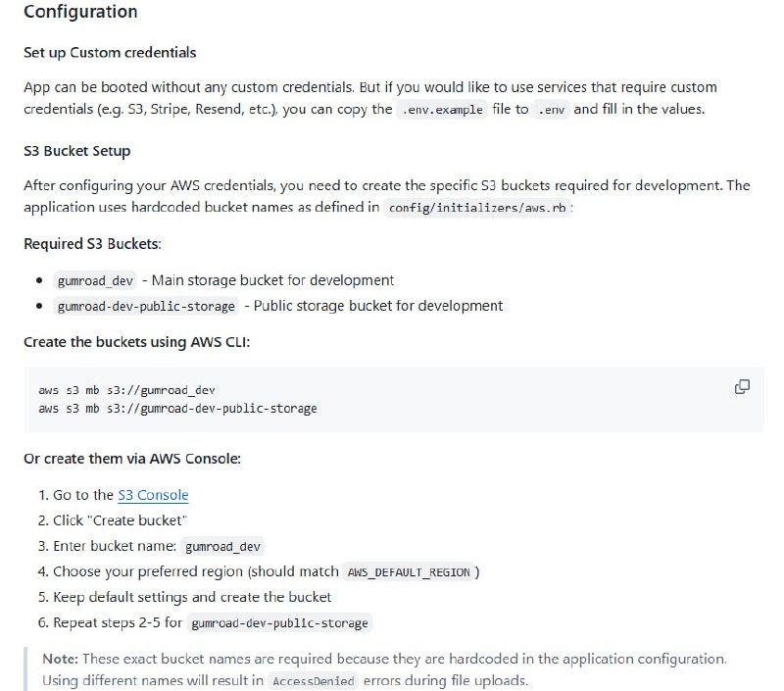Click the AWS_DEFAULT_REGION inline code
The width and height of the screenshot is (784, 691).
[409, 572]
